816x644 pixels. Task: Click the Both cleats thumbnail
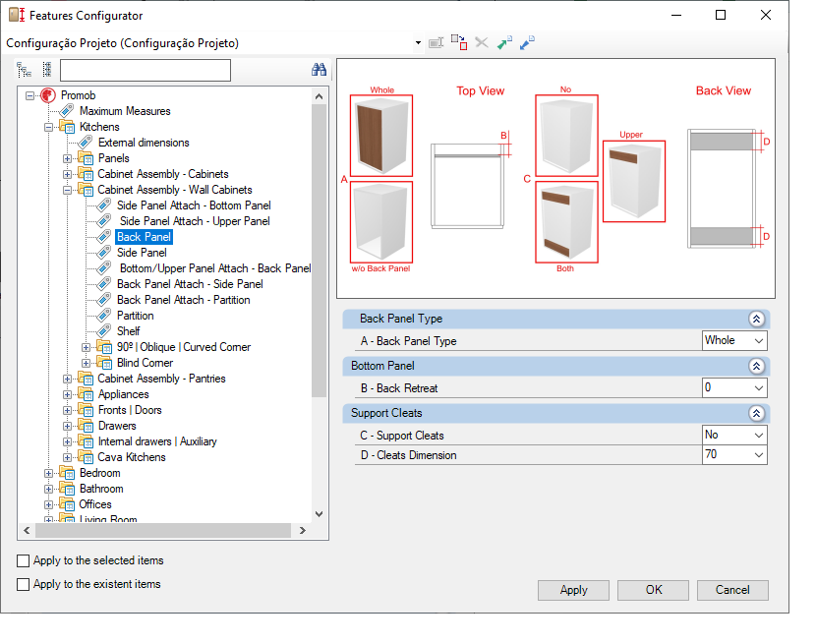(x=566, y=222)
